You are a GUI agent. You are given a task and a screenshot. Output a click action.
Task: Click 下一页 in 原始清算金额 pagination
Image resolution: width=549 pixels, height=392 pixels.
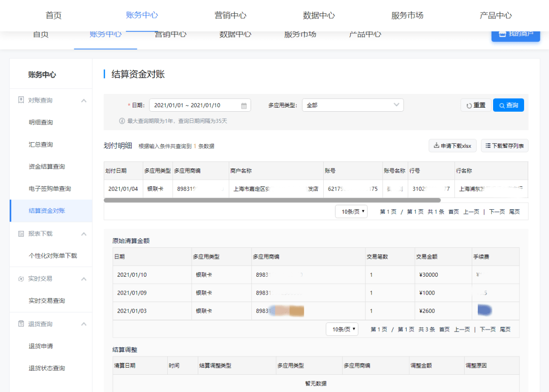(x=487, y=329)
